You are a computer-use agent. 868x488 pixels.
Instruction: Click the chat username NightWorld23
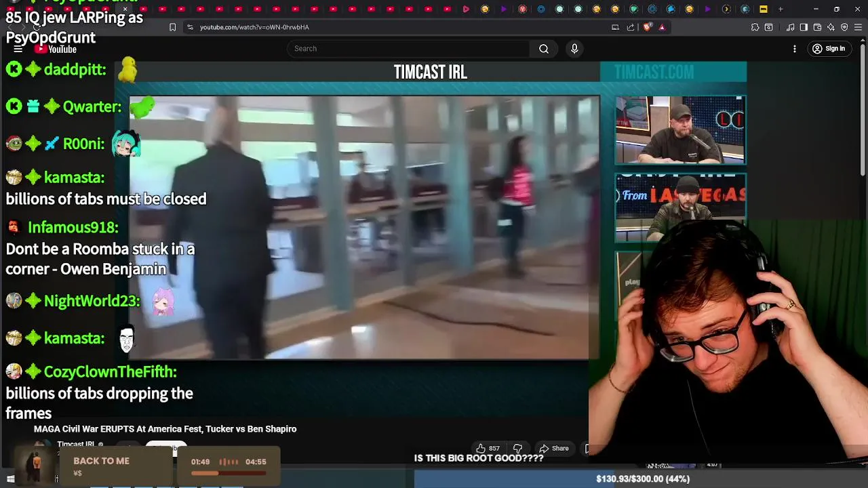coord(92,301)
